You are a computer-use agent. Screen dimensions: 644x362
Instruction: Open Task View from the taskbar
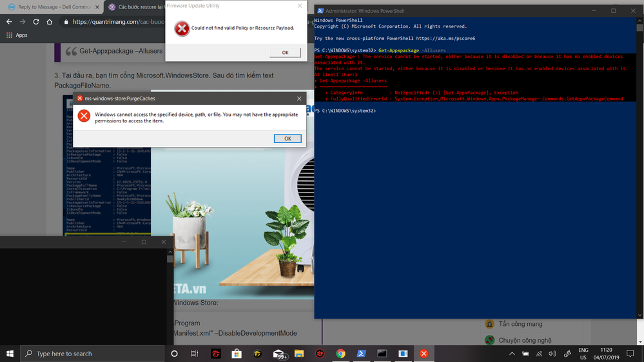195,354
